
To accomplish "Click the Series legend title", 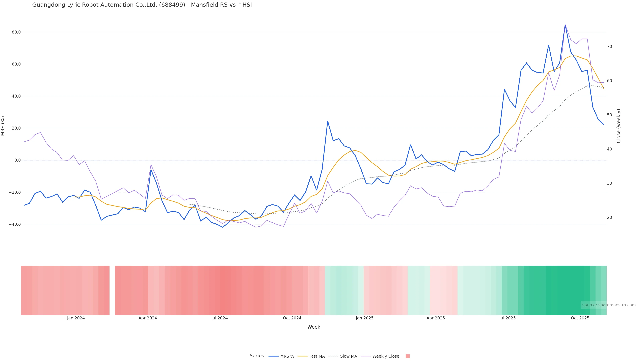I will [x=257, y=356].
